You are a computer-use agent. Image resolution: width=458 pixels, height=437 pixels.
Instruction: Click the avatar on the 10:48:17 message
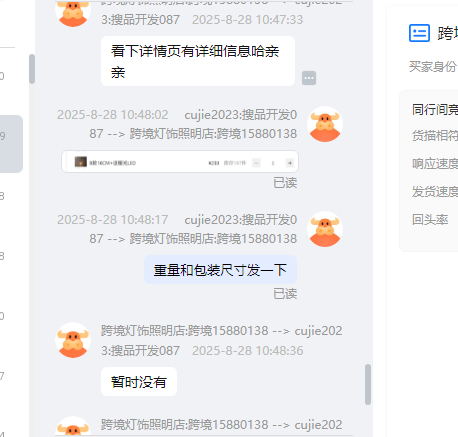point(325,229)
